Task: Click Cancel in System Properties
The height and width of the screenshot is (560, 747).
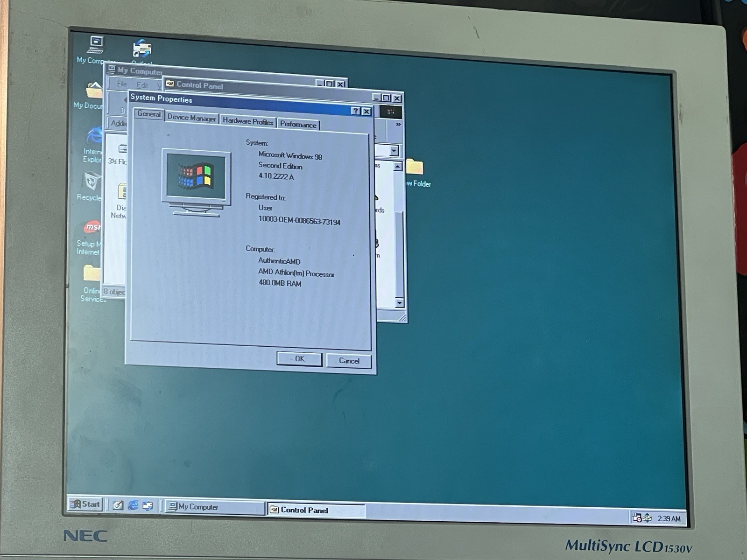Action: 349,361
